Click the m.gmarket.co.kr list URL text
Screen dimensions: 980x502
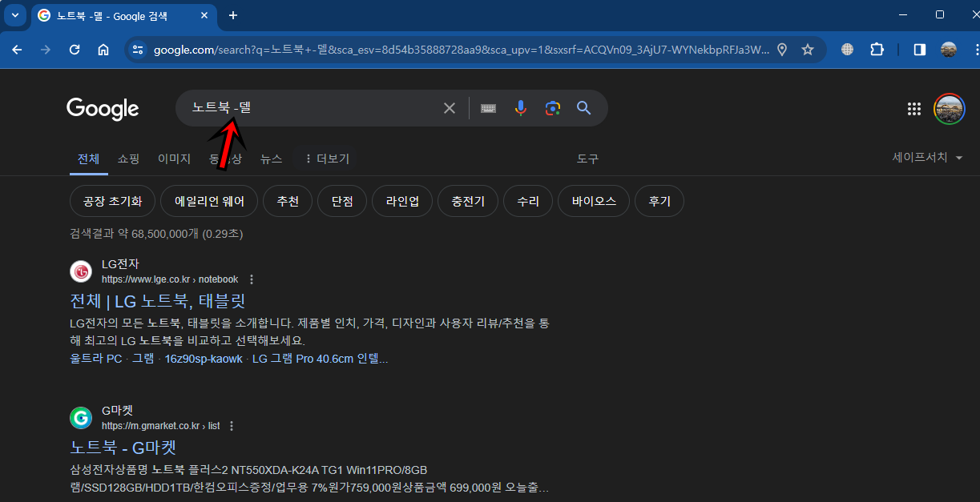161,426
